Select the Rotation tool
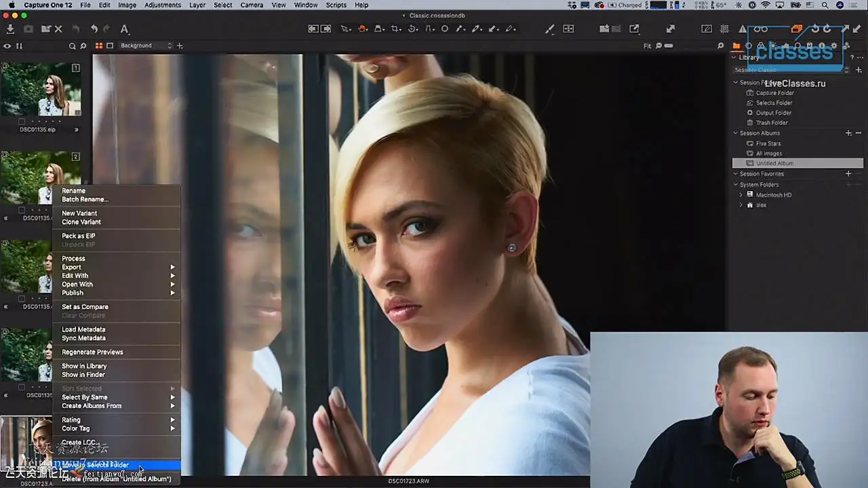868x488 pixels. pyautogui.click(x=412, y=29)
